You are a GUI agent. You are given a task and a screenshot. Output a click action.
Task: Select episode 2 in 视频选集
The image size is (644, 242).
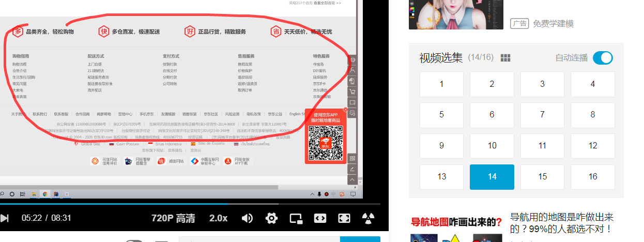tap(492, 84)
